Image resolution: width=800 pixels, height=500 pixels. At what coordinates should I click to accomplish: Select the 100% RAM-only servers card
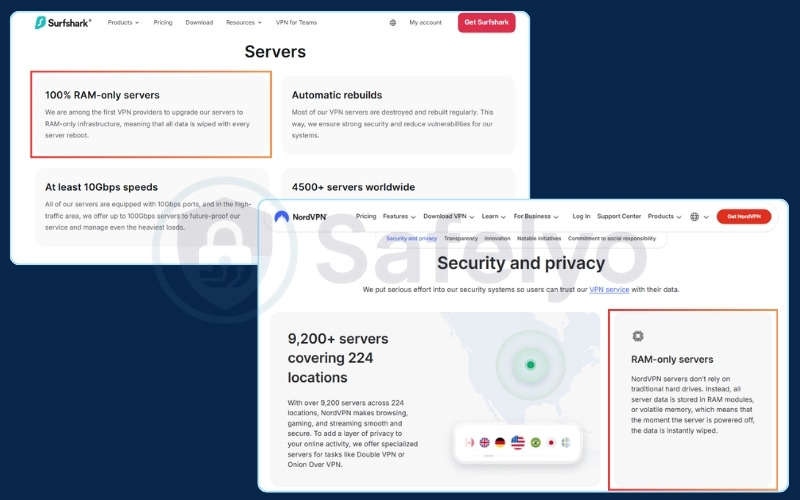pyautogui.click(x=151, y=114)
